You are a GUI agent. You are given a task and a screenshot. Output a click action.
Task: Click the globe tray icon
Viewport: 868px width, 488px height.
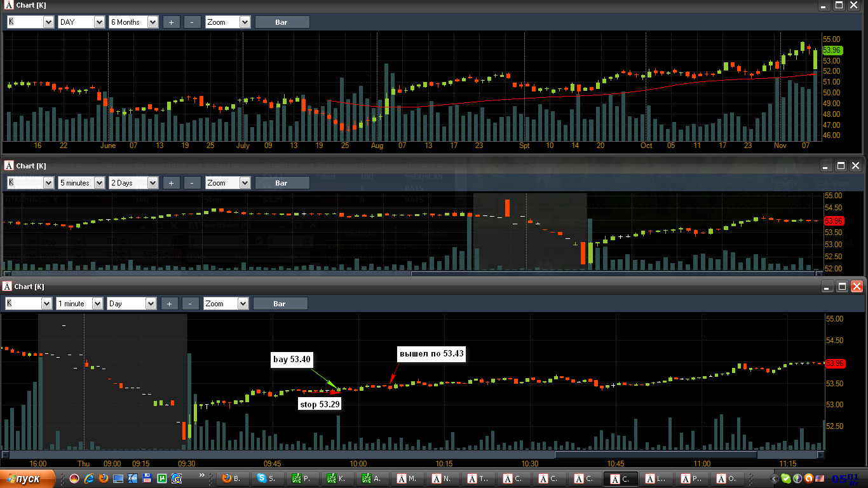pos(797,478)
